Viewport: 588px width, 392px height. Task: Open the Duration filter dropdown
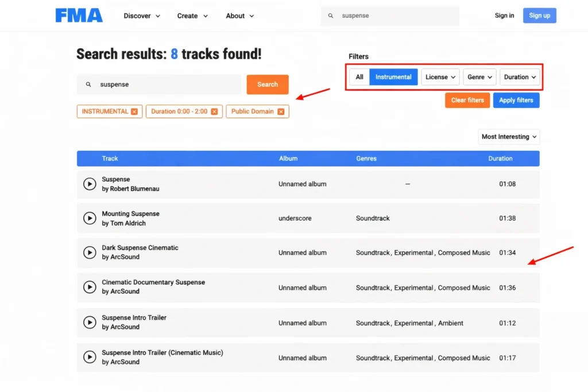tap(520, 77)
